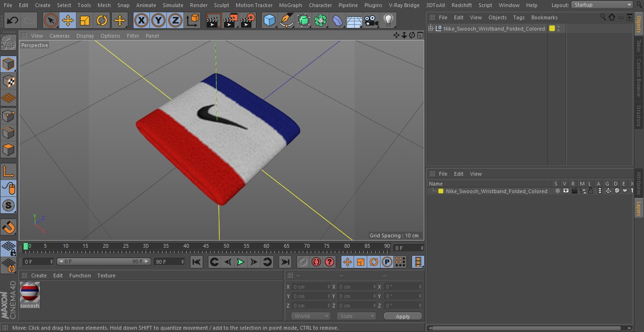Viewport: 644px width, 332px height.
Task: Expand Nike_Swoosh_Wristband_Folded_Colored object tree
Action: 430,28
